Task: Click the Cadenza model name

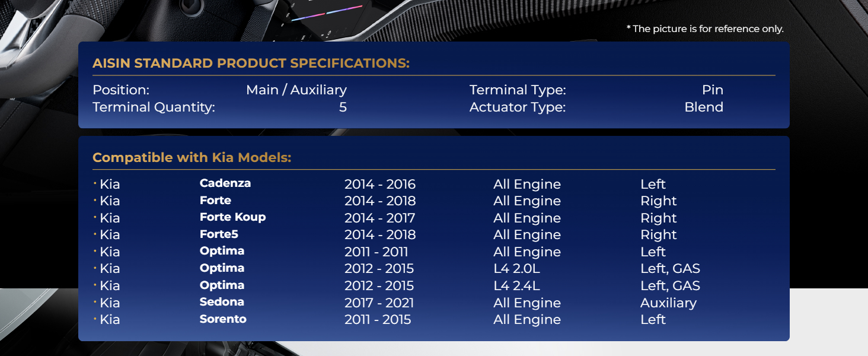Action: point(225,183)
